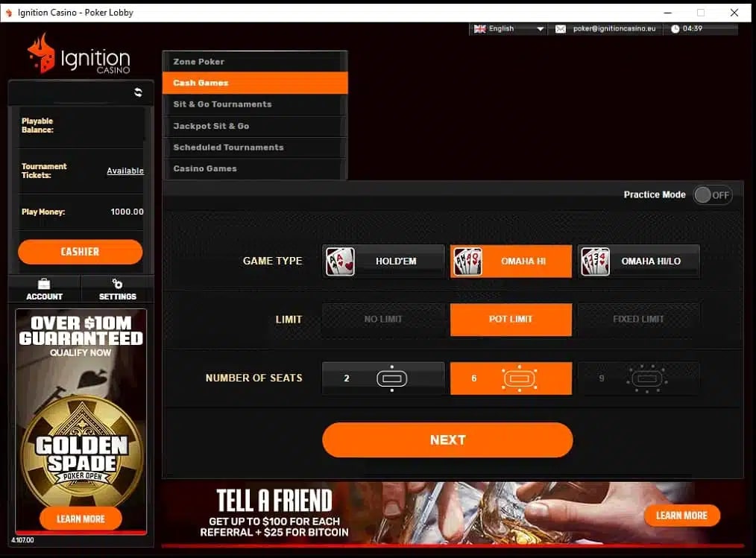Image resolution: width=756 pixels, height=558 pixels.
Task: Click the NEXT button
Action: click(447, 440)
